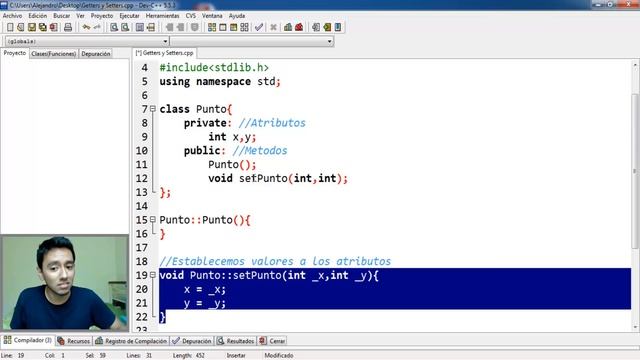Open the Buscar menu
The image size is (640, 360).
62,16
